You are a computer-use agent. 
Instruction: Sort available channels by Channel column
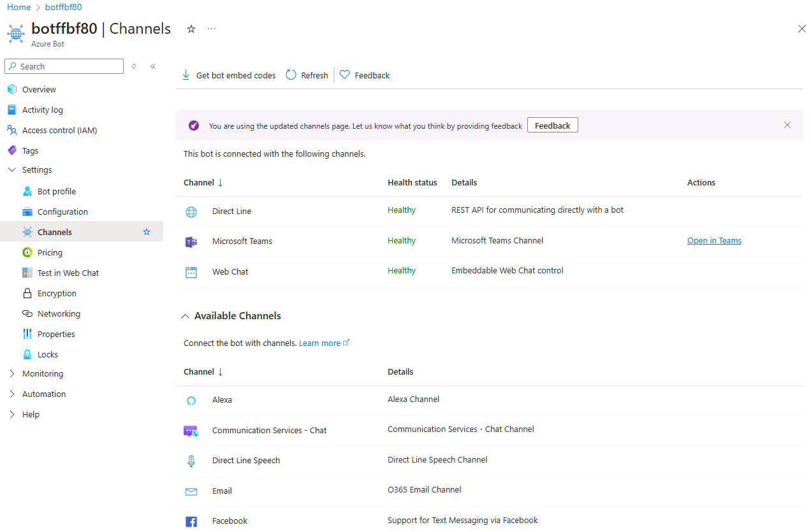coord(203,371)
